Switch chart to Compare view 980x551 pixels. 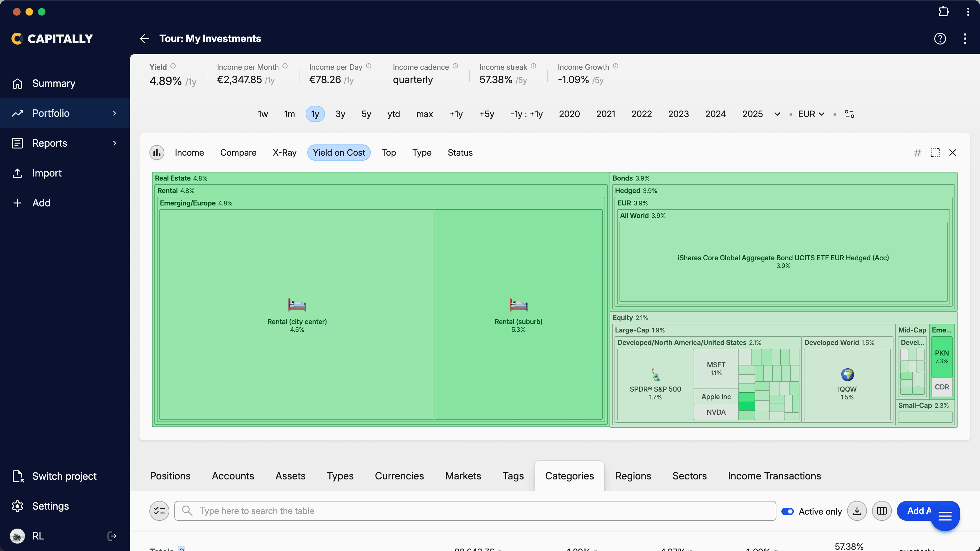(x=238, y=153)
